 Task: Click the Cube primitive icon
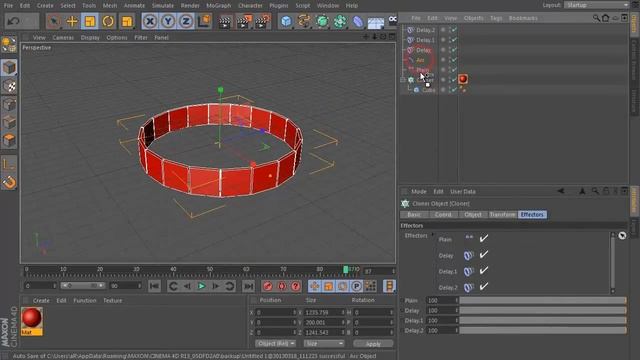(x=286, y=21)
